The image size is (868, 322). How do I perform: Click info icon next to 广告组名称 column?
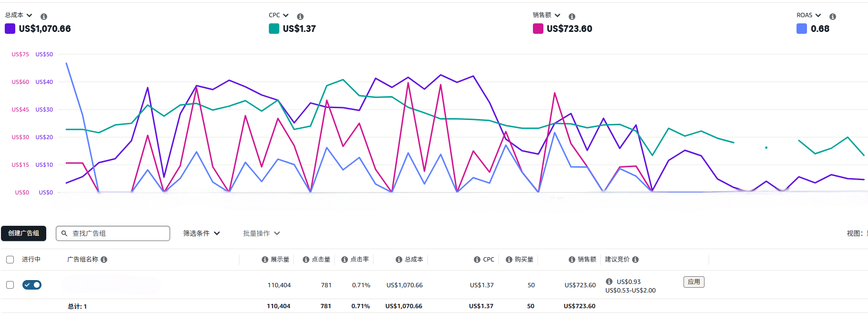tap(104, 260)
